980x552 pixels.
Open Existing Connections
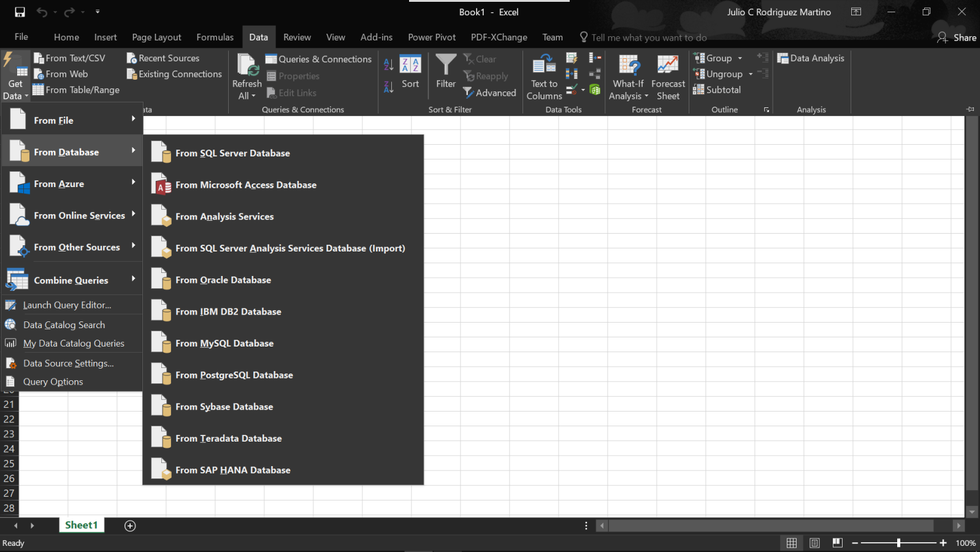[x=174, y=74]
